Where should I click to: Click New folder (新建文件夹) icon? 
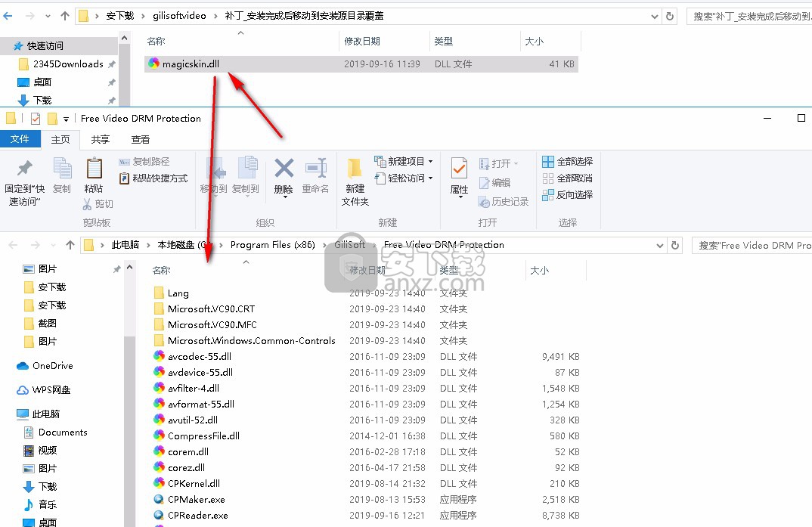coord(355,169)
